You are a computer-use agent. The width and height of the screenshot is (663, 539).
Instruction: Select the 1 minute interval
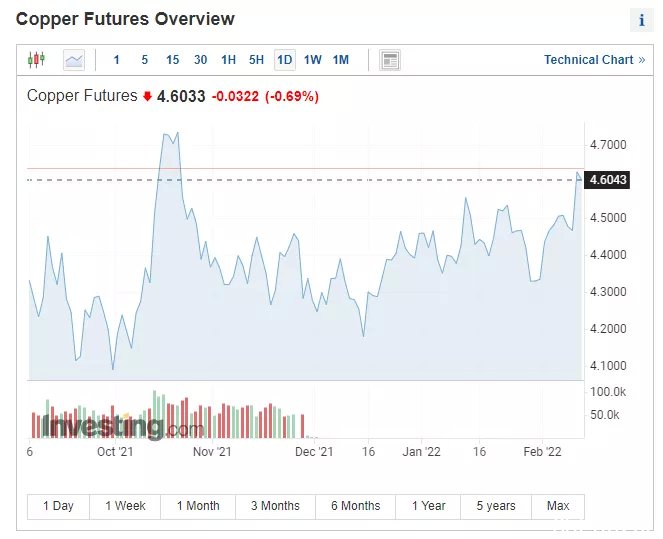pos(117,60)
